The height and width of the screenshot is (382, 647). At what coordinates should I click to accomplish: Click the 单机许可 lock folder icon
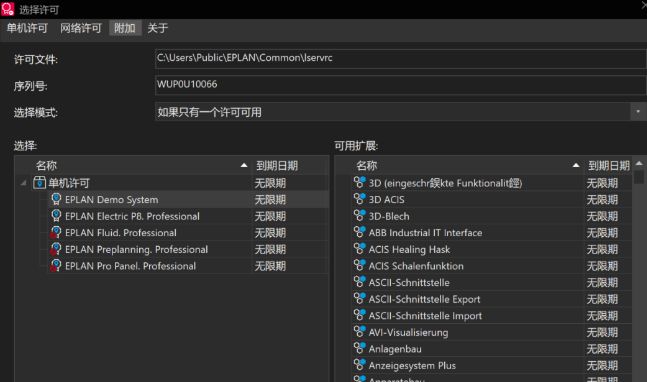(39, 183)
